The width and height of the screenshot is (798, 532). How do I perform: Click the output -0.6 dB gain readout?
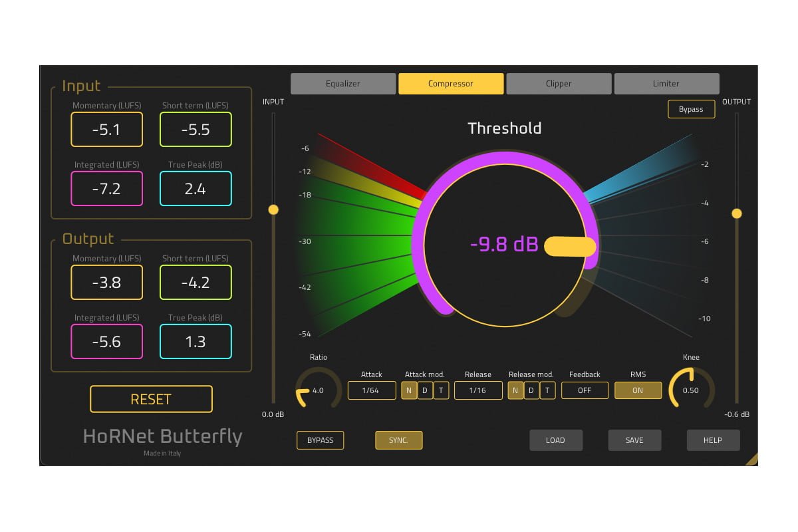[x=736, y=414]
